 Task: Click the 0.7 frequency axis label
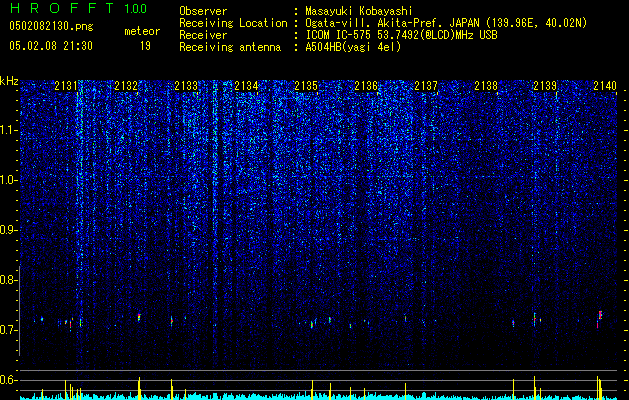(x=8, y=330)
